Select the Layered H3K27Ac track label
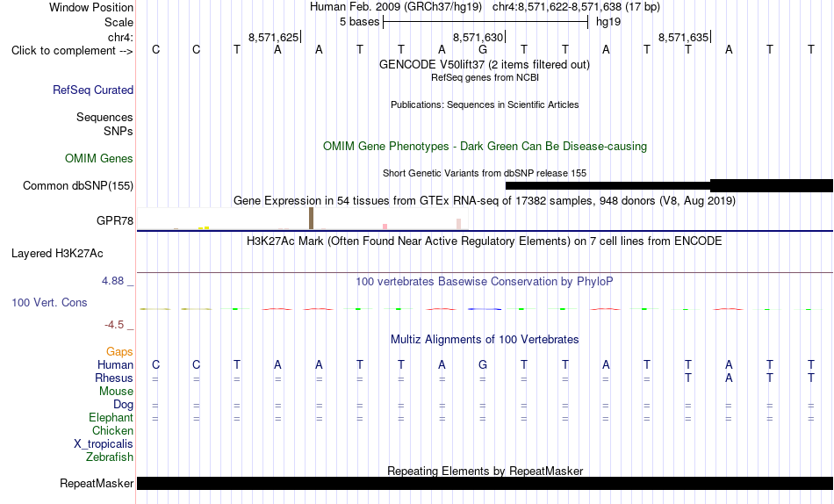 click(57, 254)
